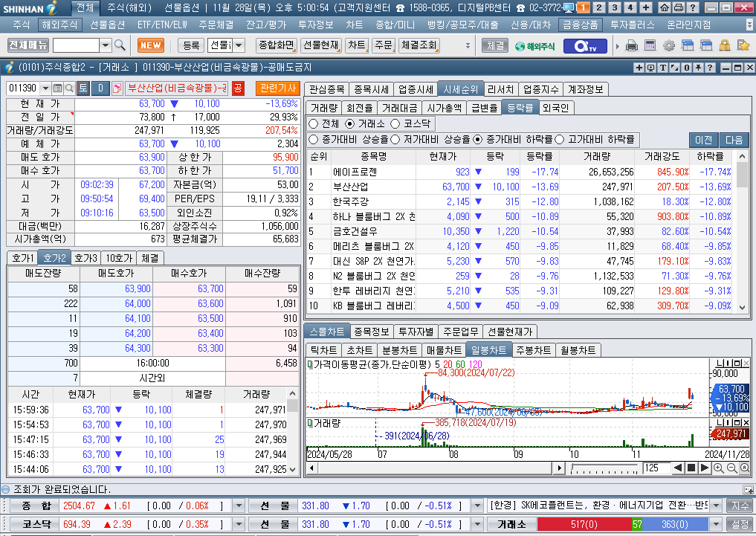Screen dimensions: 756x536
Task: Click the T font icon in window header
Action: [x=663, y=68]
